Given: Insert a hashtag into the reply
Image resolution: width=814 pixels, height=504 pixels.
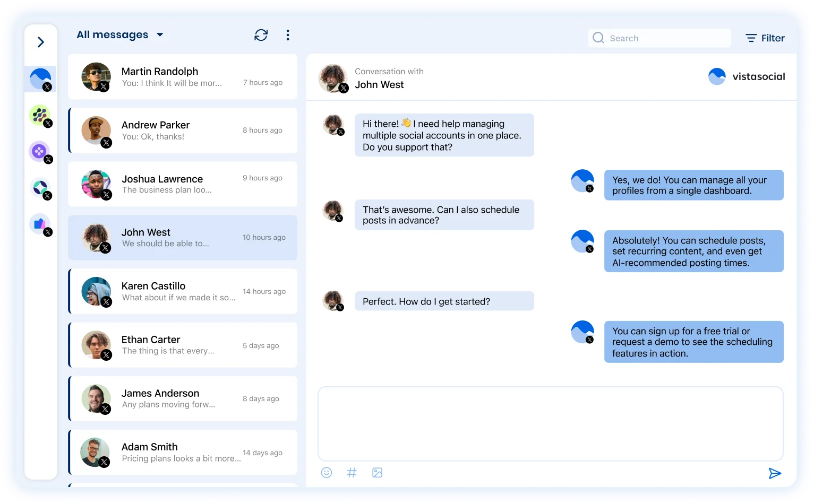Looking at the screenshot, I should (352, 472).
